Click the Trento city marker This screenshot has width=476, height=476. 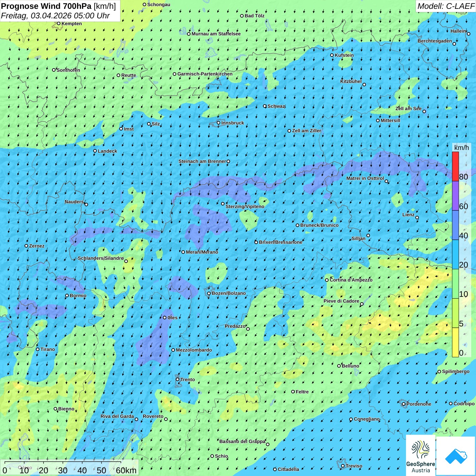point(177,379)
